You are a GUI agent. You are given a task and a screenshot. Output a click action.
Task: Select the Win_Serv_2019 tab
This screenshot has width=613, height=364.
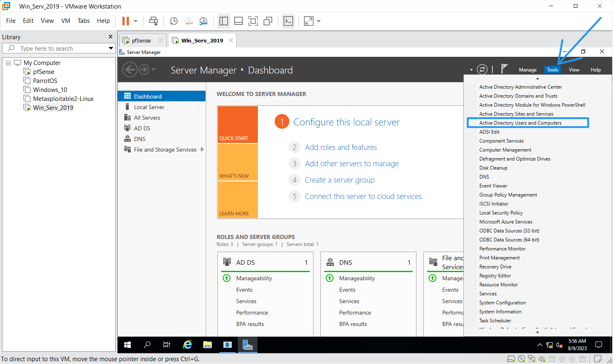tap(202, 40)
